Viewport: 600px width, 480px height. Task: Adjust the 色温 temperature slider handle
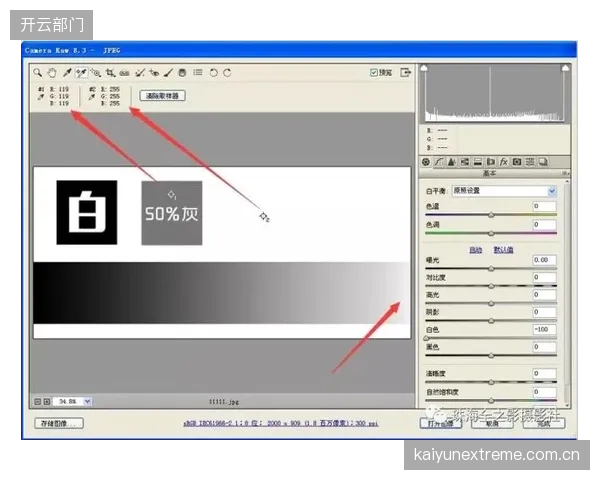(491, 215)
